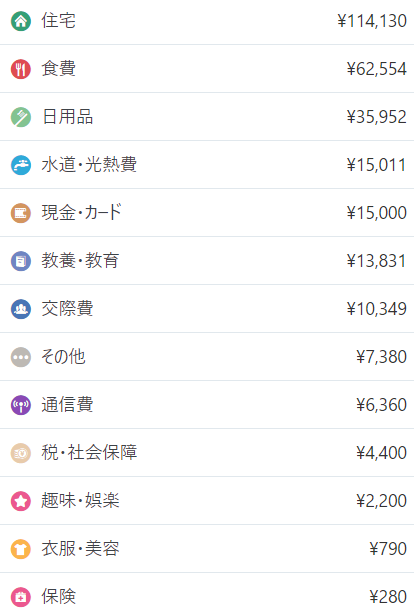
Task: Select the ¥15,011 utilities amount
Action: click(x=376, y=165)
